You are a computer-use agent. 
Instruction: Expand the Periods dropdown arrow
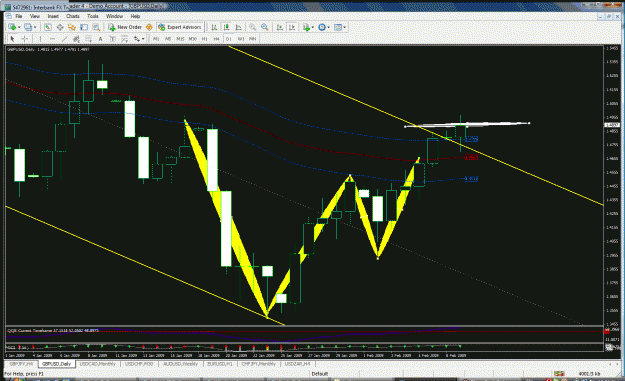pos(328,27)
